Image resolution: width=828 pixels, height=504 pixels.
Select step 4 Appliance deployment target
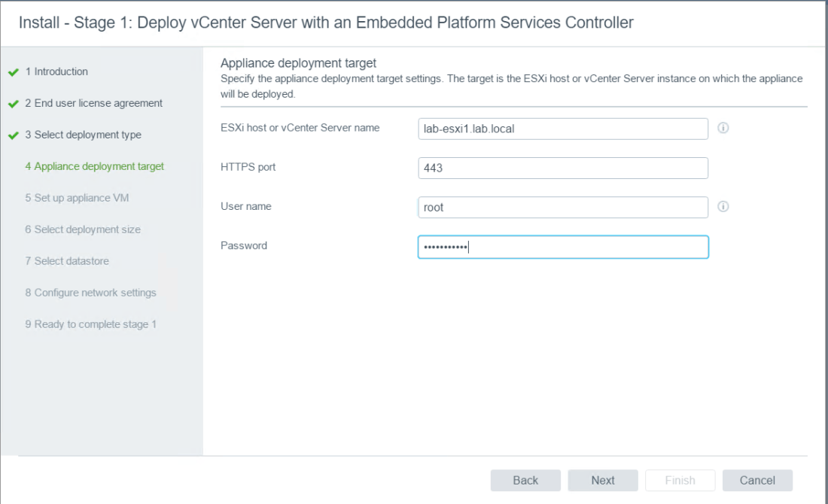coord(94,166)
